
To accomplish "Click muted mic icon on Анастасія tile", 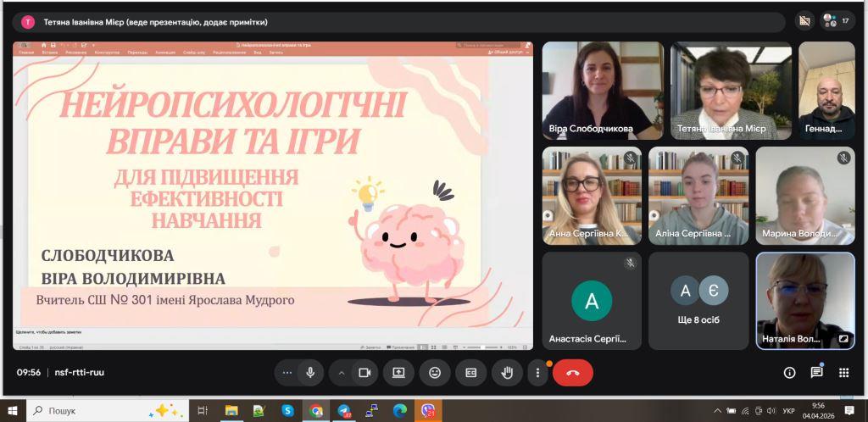I will 630,264.
